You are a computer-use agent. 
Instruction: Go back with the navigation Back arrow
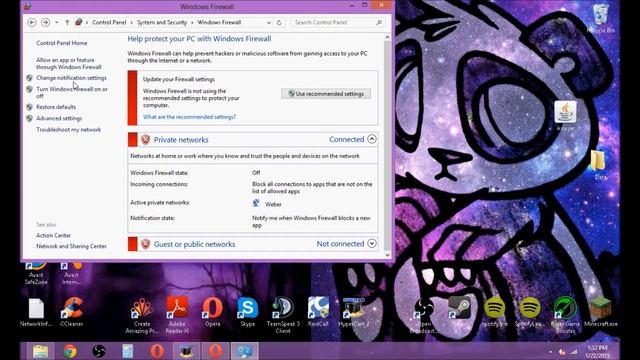[x=32, y=22]
